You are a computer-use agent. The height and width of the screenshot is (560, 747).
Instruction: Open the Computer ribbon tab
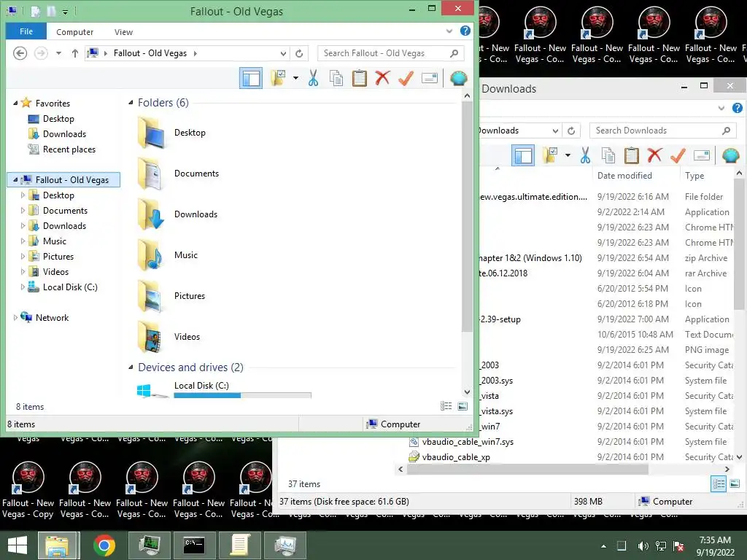(75, 32)
